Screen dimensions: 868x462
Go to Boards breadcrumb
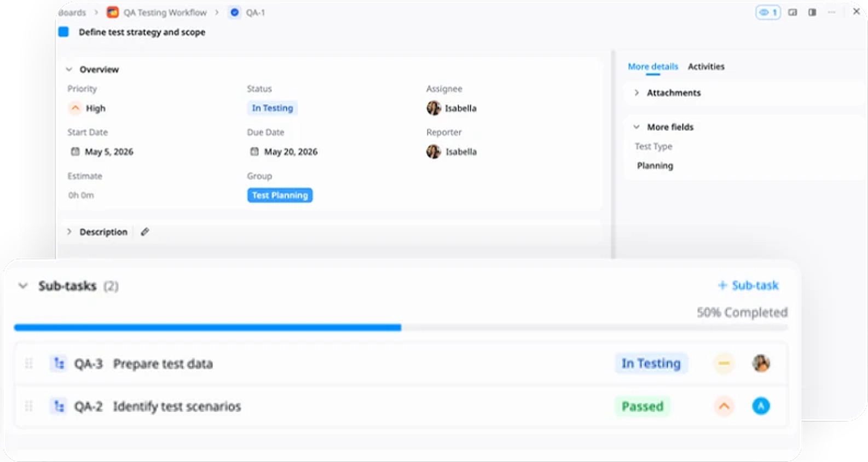(x=72, y=12)
